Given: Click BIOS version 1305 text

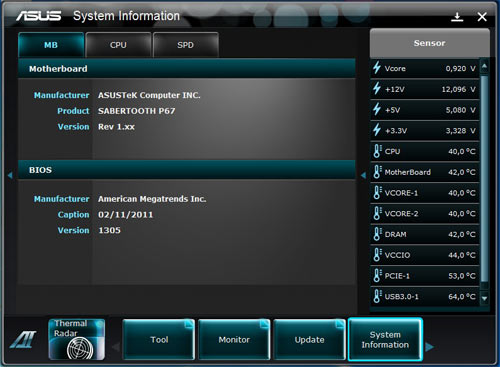Looking at the screenshot, I should 109,230.
